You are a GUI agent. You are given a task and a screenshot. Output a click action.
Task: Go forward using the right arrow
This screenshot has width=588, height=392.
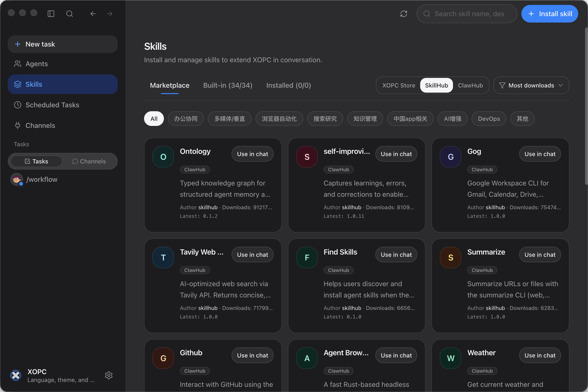pyautogui.click(x=110, y=14)
